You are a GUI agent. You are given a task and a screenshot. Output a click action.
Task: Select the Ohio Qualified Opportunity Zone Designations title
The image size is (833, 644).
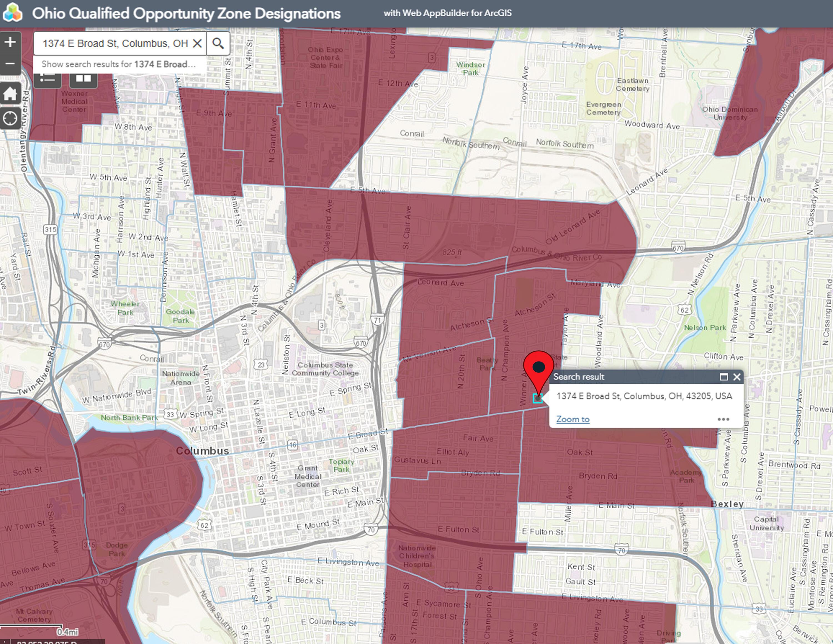tap(186, 13)
